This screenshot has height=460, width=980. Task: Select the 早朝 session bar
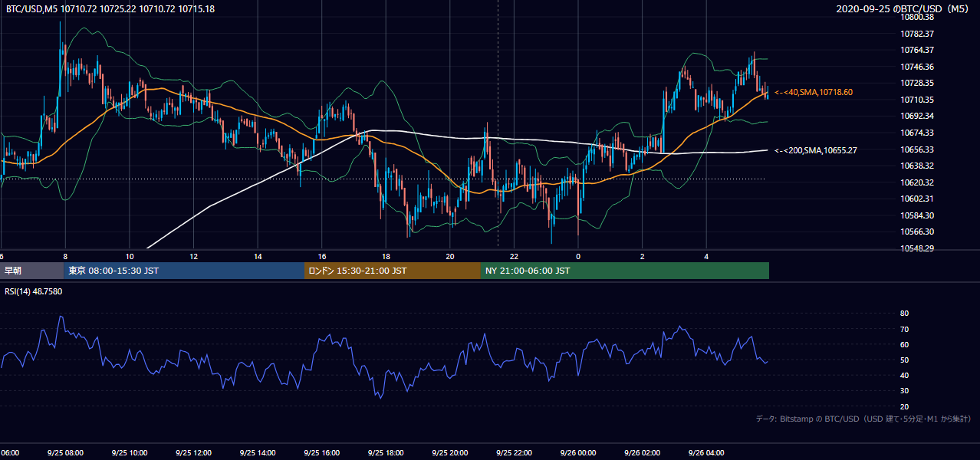click(31, 271)
